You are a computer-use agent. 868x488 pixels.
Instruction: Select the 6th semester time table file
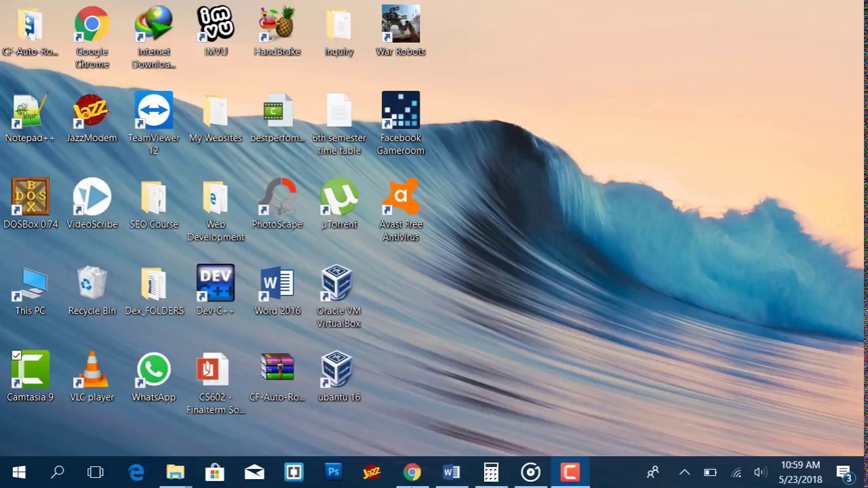(x=339, y=124)
